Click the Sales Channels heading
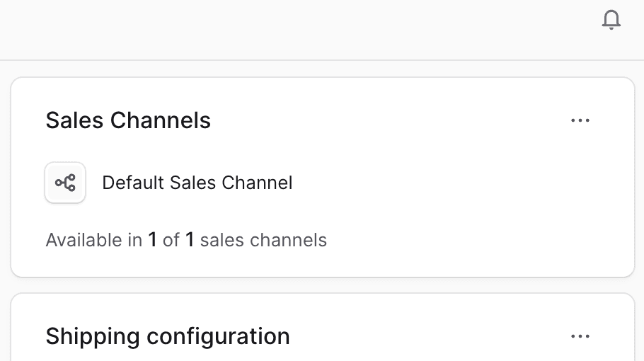Screen dimensions: 644x361 [128, 120]
